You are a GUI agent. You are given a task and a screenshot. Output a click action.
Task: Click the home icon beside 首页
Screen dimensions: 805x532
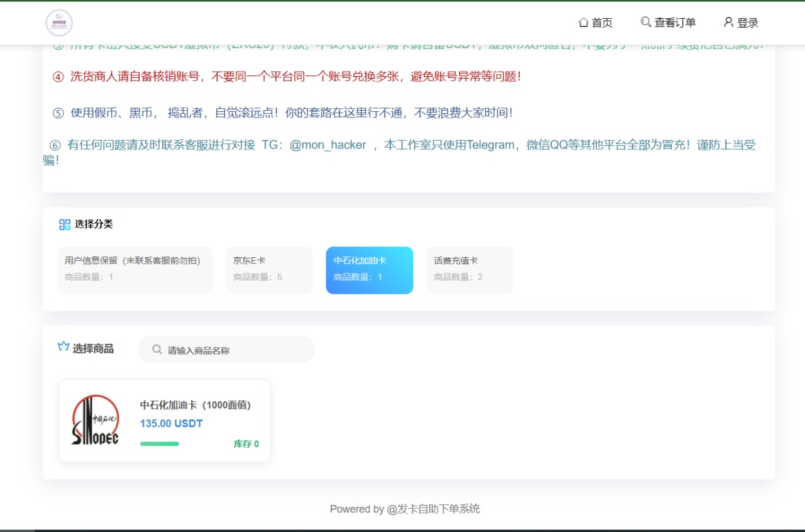point(584,22)
